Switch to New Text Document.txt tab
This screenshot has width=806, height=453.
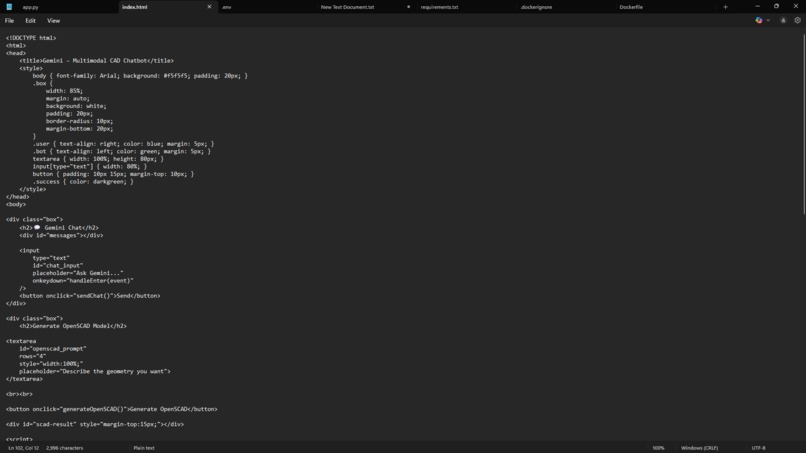[347, 7]
